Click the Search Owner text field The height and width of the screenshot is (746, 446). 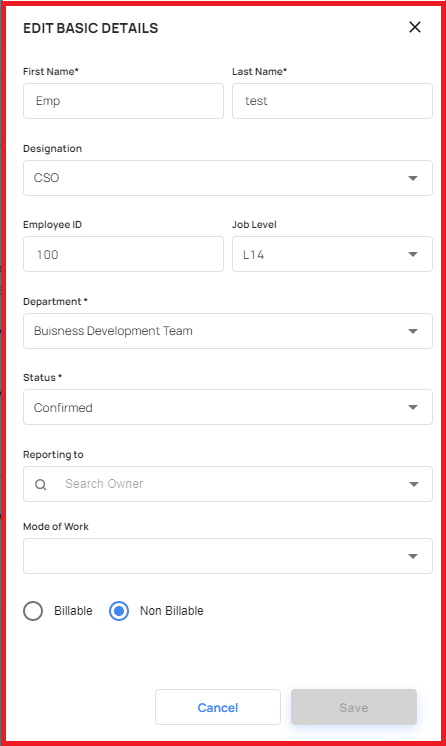[228, 484]
